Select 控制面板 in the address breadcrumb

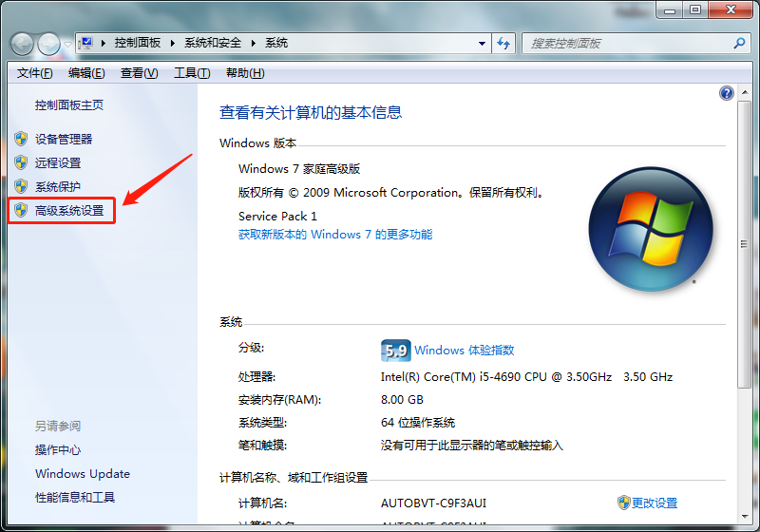(x=138, y=43)
